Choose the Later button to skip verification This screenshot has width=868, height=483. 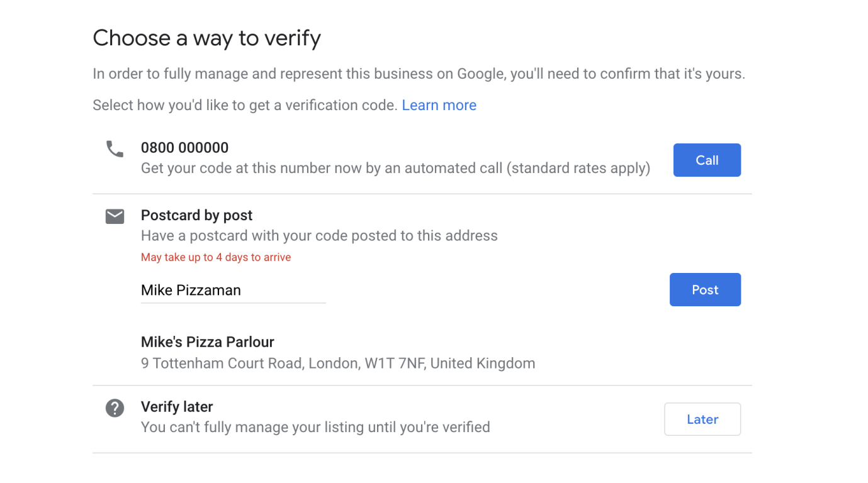pyautogui.click(x=702, y=419)
